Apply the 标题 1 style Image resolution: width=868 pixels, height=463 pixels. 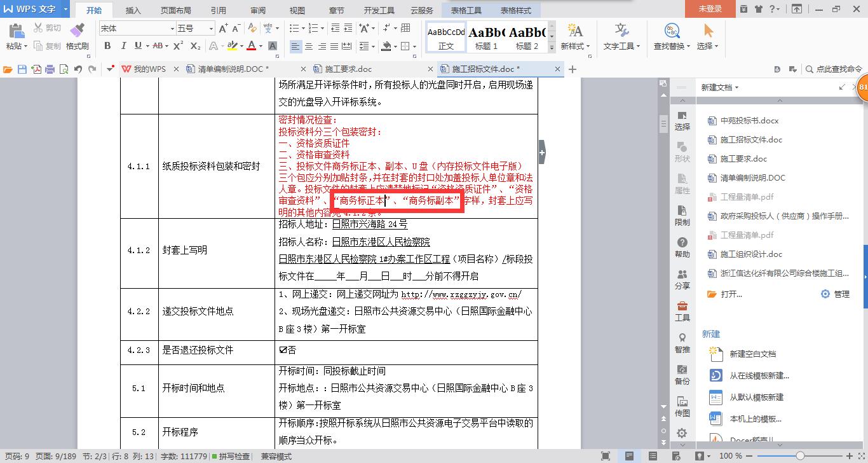[486, 37]
